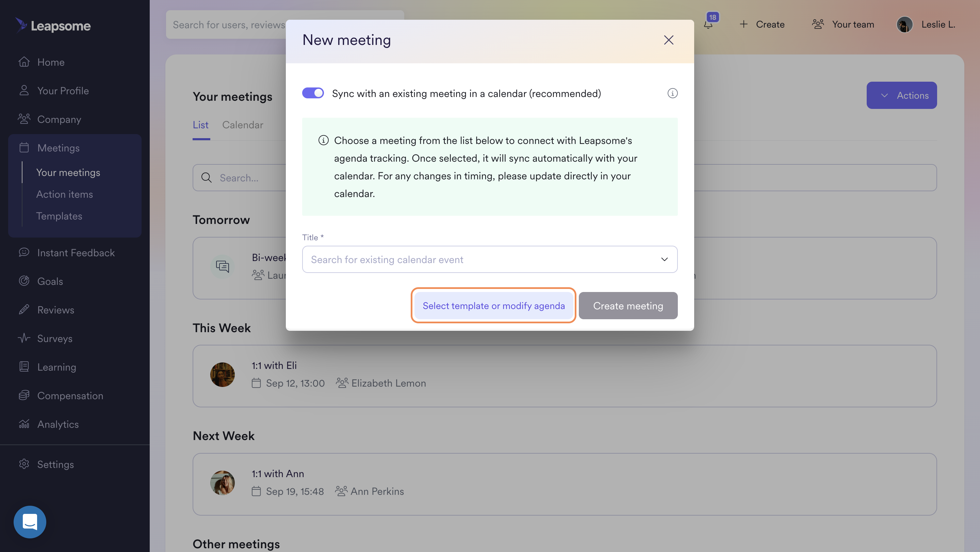This screenshot has width=980, height=552.
Task: Expand the Title calendar event dropdown
Action: click(490, 259)
